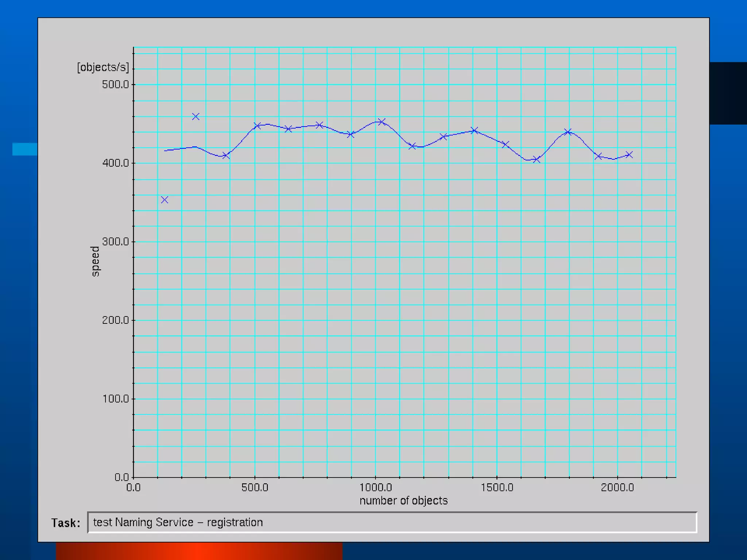This screenshot has width=747, height=560.
Task: Click the '100.0' y-axis label
Action: pyautogui.click(x=115, y=399)
